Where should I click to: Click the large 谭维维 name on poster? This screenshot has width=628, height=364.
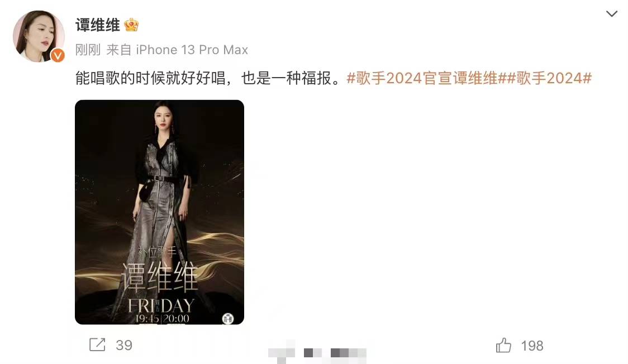[159, 276]
